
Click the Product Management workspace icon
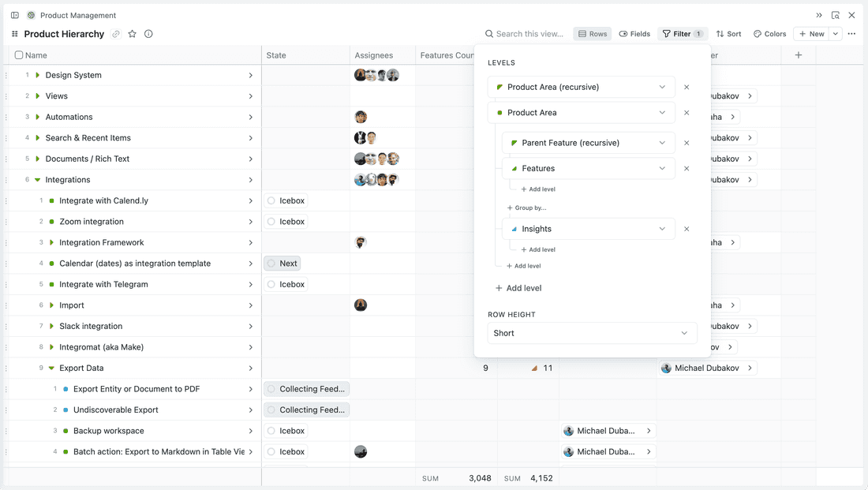(x=31, y=15)
